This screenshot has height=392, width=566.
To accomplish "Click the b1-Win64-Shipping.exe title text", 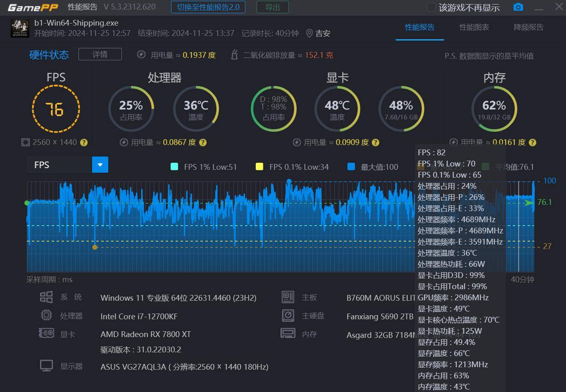I will 76,23.
